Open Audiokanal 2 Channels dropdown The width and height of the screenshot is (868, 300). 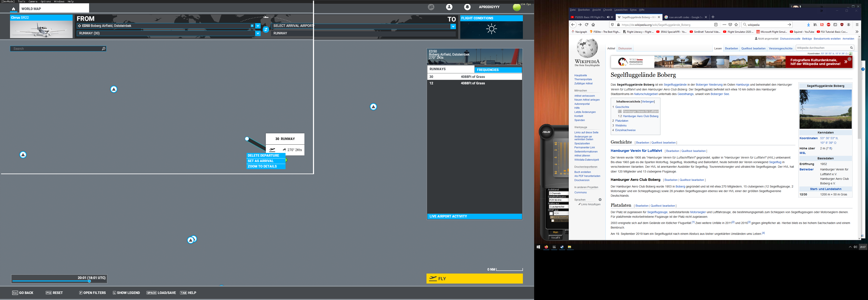point(558,193)
